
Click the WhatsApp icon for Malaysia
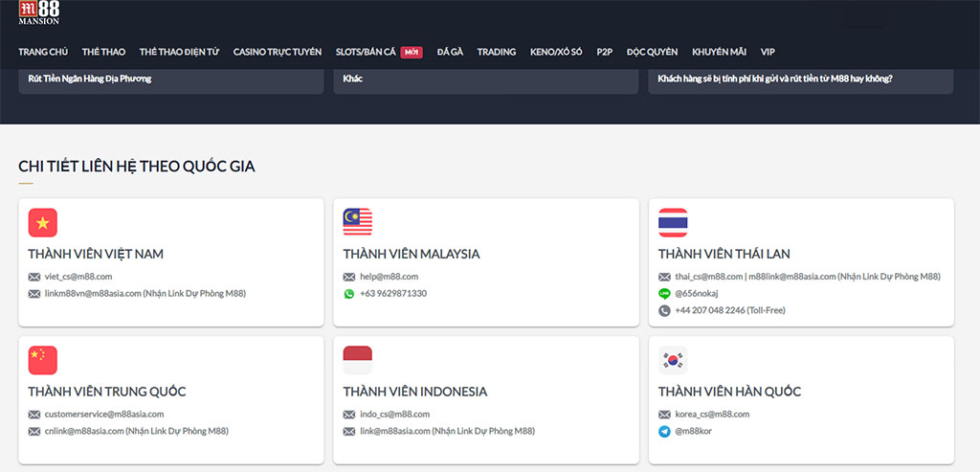tap(349, 294)
